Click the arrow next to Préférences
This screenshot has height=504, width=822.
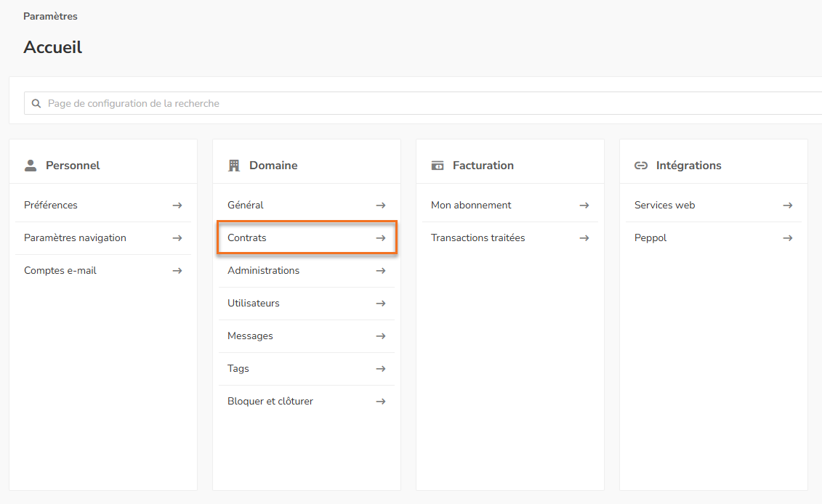[177, 206]
